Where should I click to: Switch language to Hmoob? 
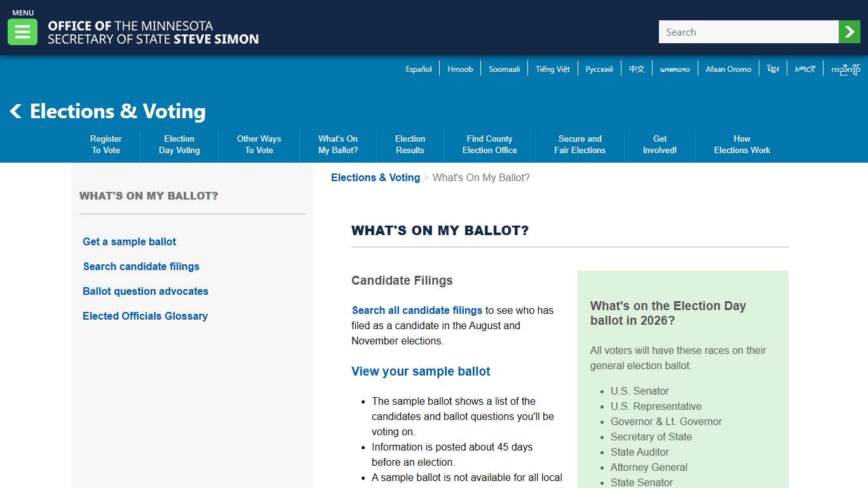coord(459,69)
